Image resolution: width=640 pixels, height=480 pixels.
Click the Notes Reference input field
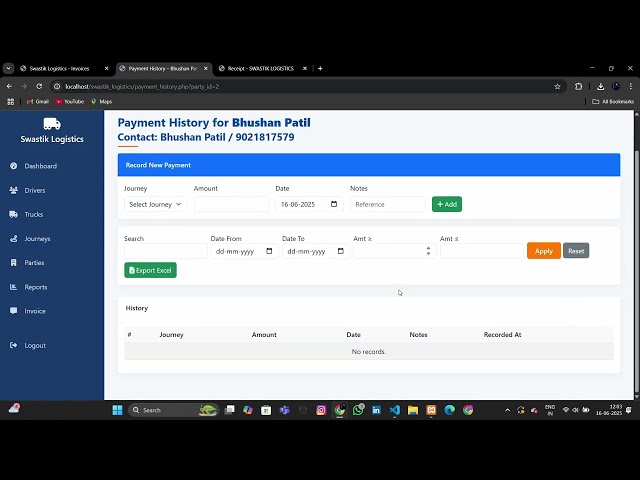pyautogui.click(x=388, y=204)
